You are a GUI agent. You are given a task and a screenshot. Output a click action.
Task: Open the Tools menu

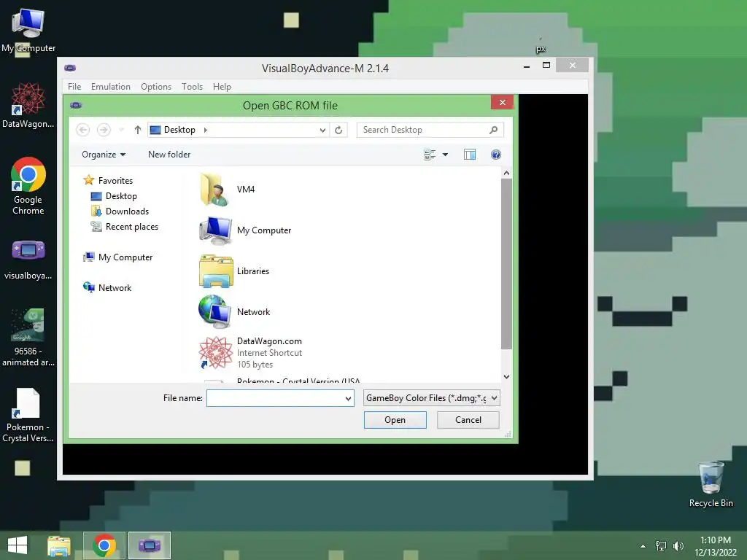click(192, 87)
